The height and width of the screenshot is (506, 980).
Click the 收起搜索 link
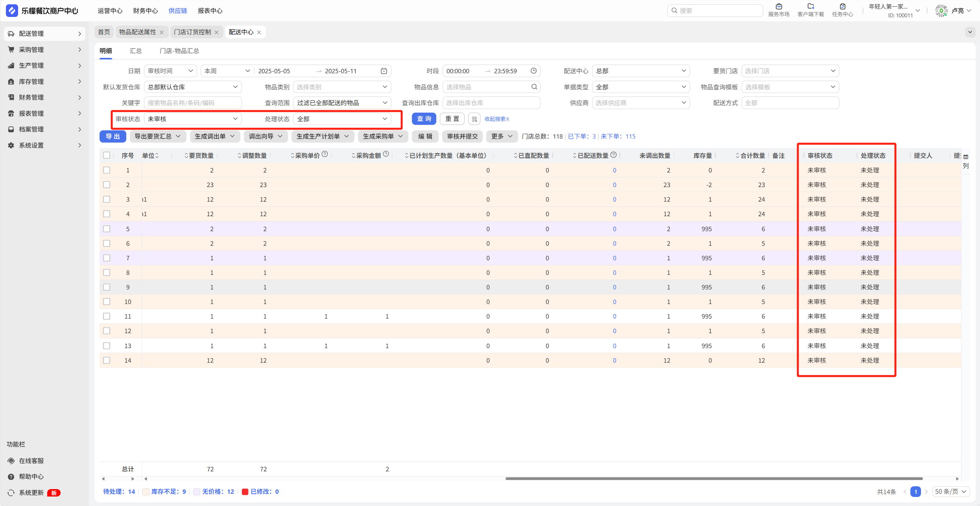(496, 119)
